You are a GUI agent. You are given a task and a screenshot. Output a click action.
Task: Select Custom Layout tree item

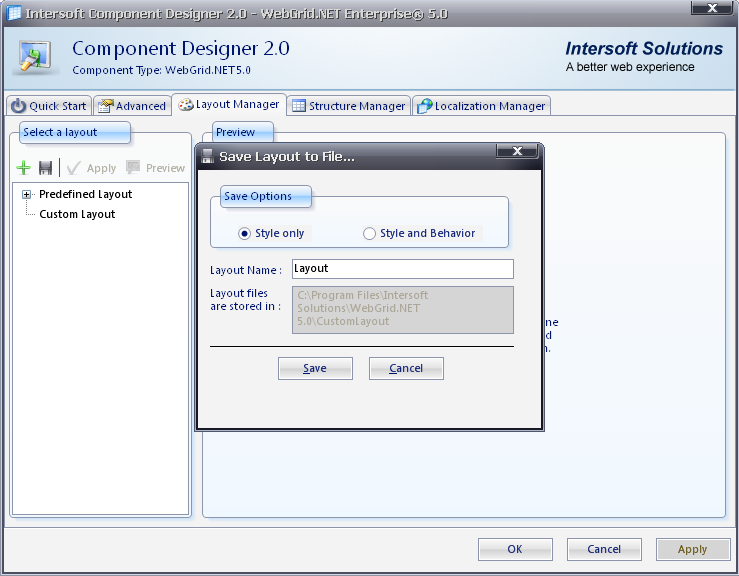(77, 214)
